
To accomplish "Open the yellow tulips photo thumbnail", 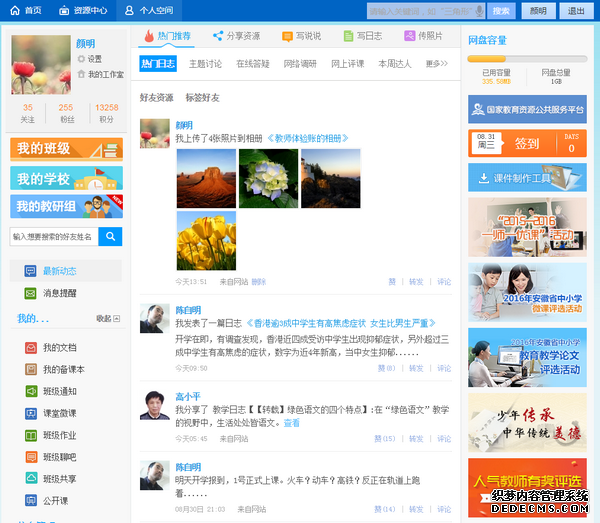I will coord(206,241).
